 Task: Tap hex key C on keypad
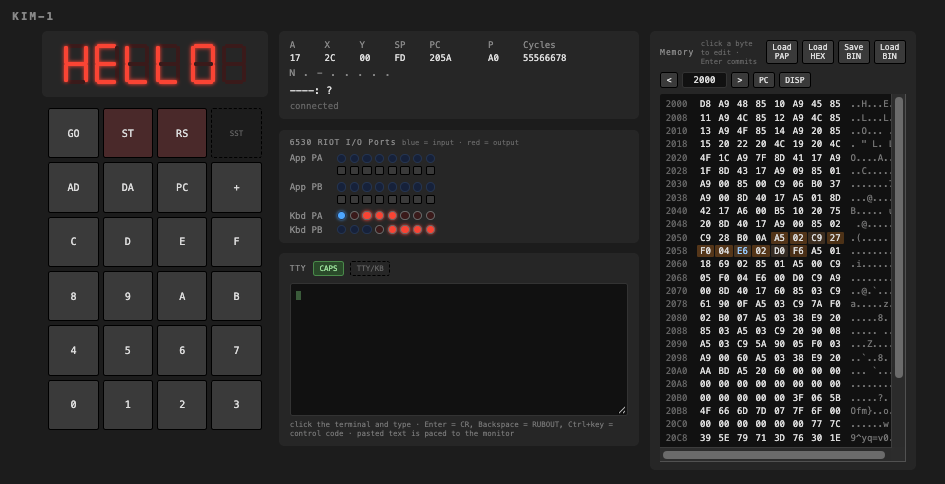point(74,242)
